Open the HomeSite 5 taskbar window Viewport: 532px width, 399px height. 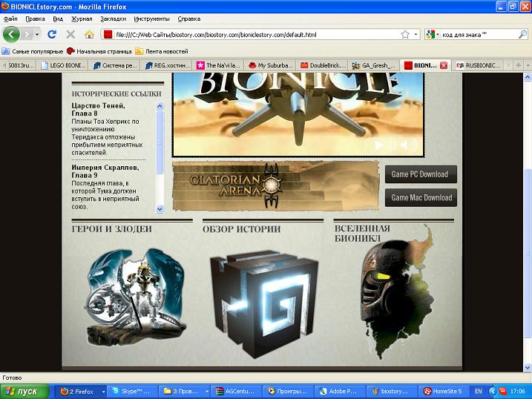444,392
